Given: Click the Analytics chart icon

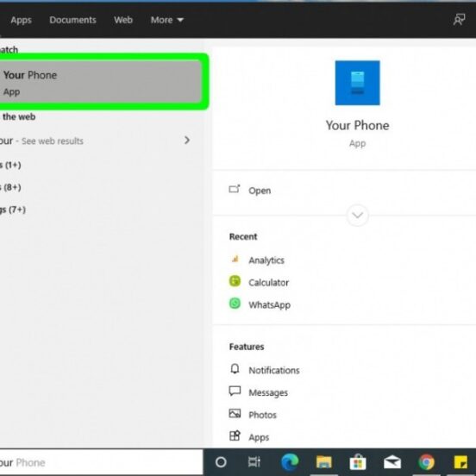Looking at the screenshot, I should 235,259.
